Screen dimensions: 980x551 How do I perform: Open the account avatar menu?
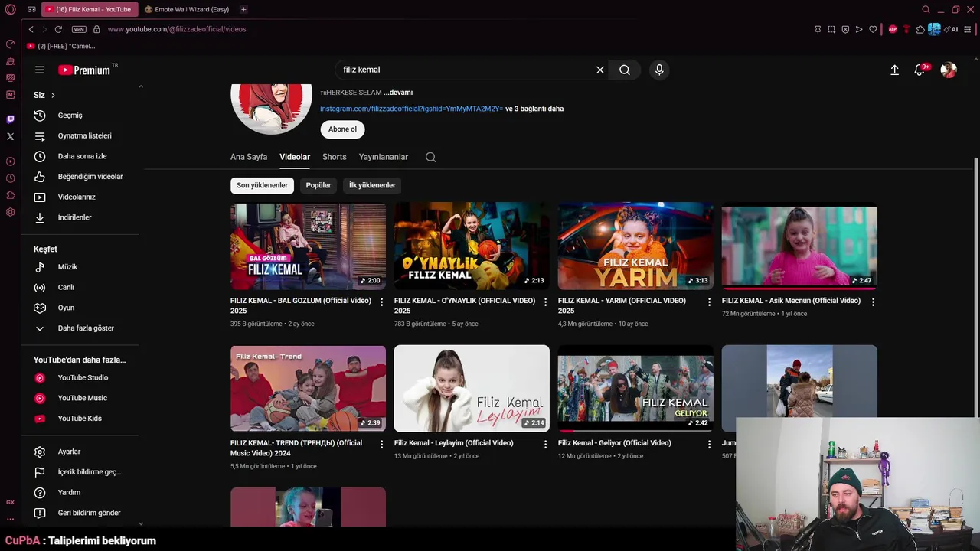pyautogui.click(x=949, y=70)
